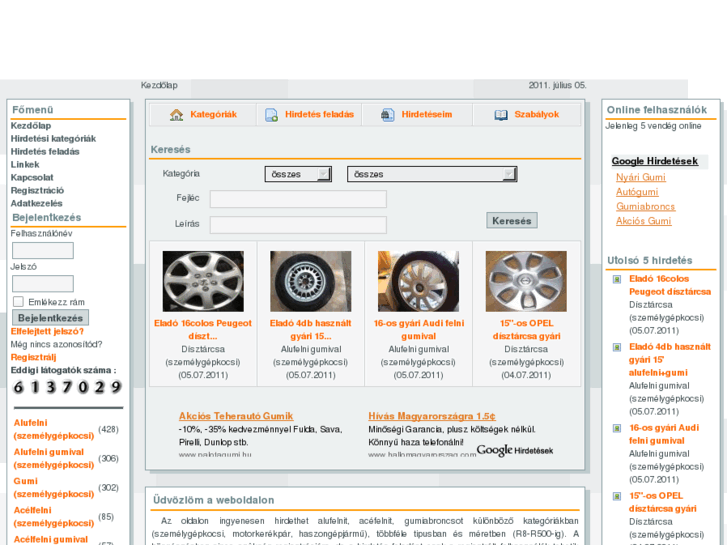The width and height of the screenshot is (727, 545).
Task: Open Hirdetési kategóriák in the Főmenü
Action: click(53, 139)
